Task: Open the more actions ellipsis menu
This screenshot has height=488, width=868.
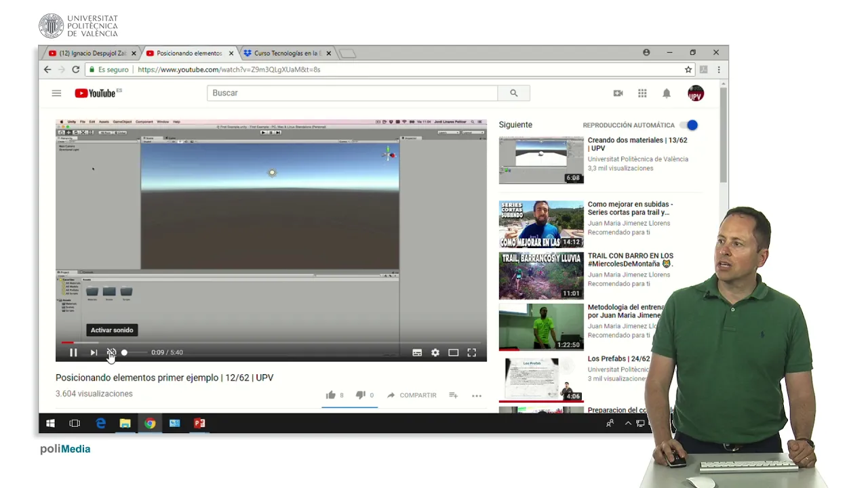Action: 477,395
